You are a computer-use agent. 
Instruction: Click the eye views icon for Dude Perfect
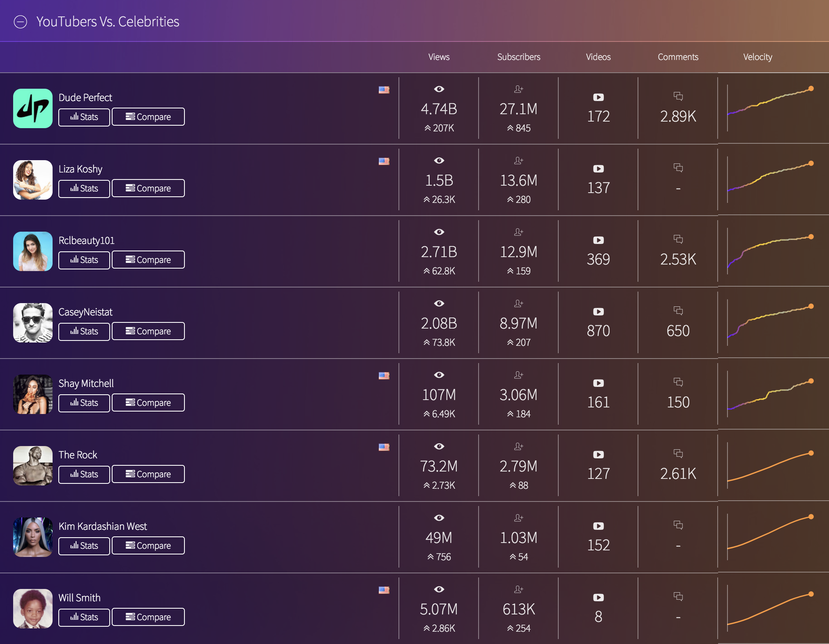coord(439,89)
